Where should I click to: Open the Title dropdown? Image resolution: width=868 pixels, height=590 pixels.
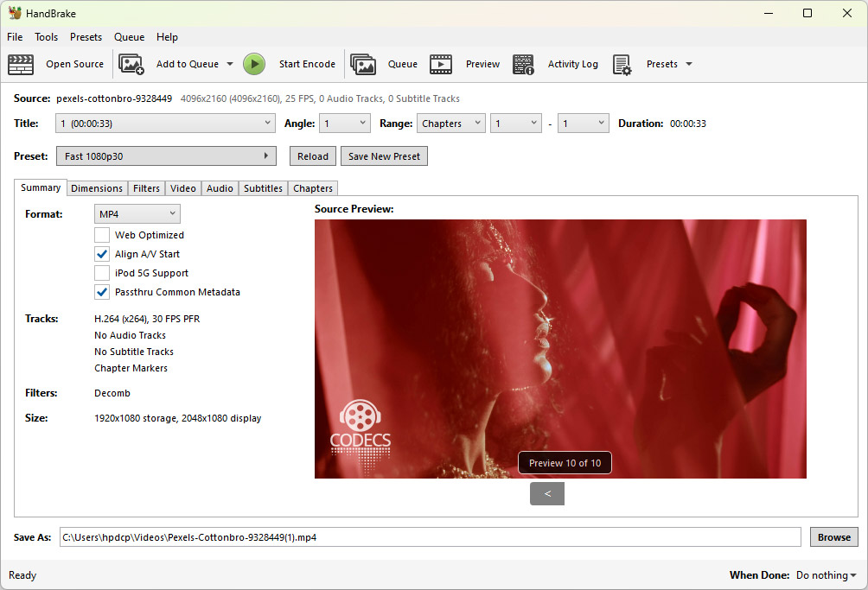pos(165,124)
